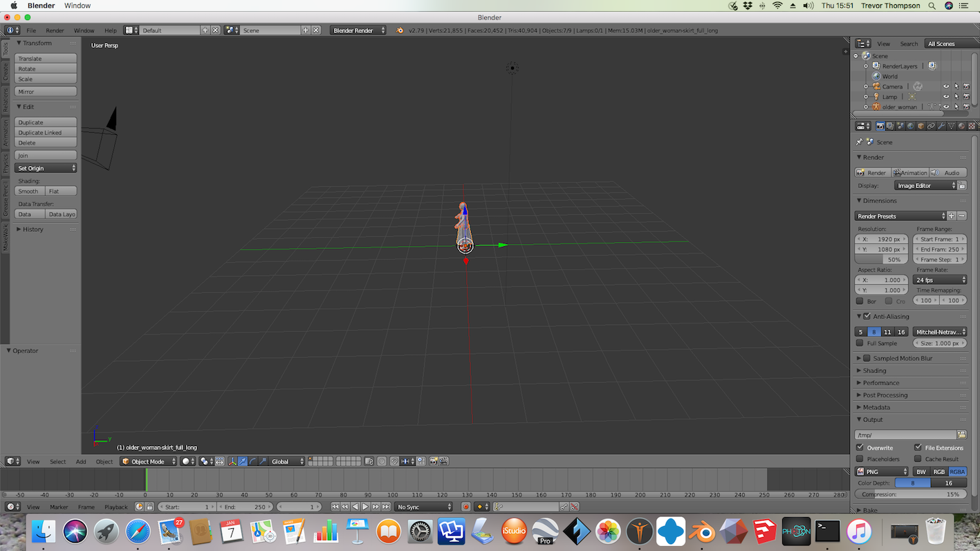The width and height of the screenshot is (980, 551).
Task: Open the Global orientation dropdown
Action: click(286, 461)
